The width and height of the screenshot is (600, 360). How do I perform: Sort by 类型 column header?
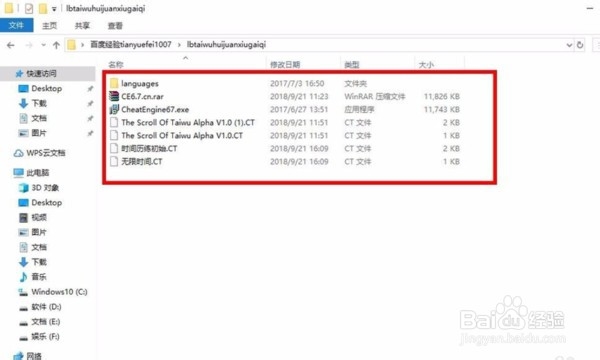(352, 64)
